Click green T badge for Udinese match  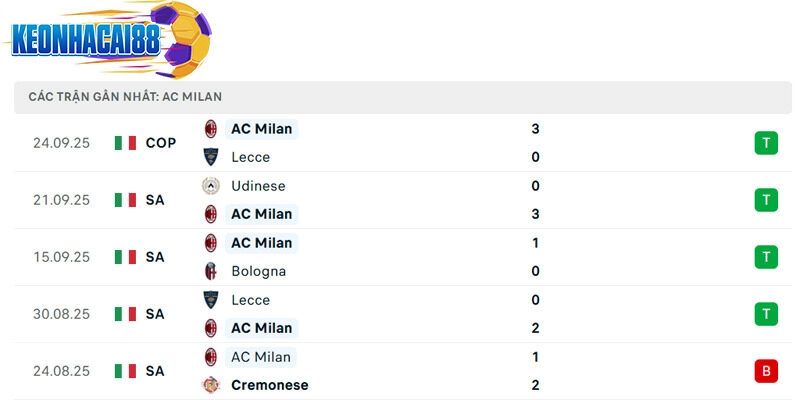(766, 200)
